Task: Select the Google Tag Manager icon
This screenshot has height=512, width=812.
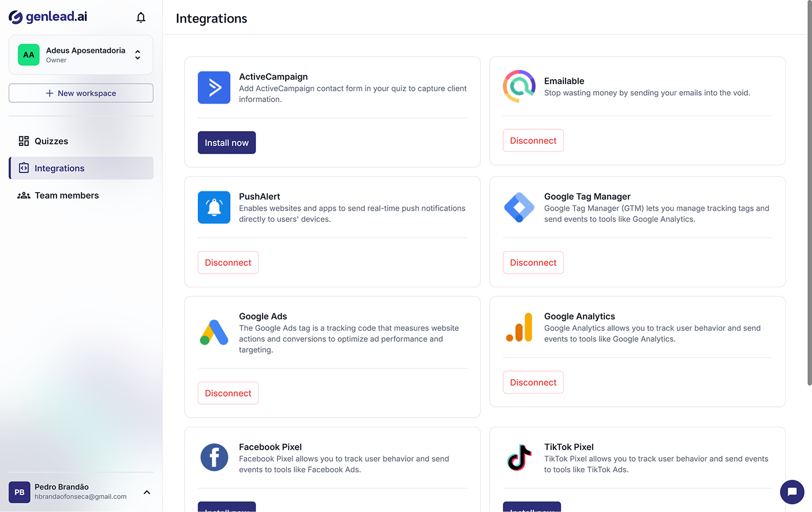Action: [x=519, y=208]
